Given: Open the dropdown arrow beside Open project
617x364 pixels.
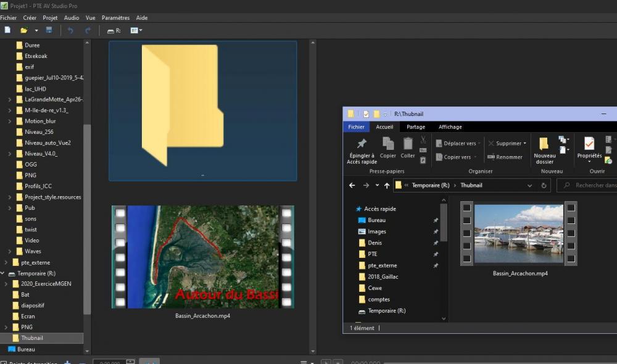Looking at the screenshot, I should point(36,30).
